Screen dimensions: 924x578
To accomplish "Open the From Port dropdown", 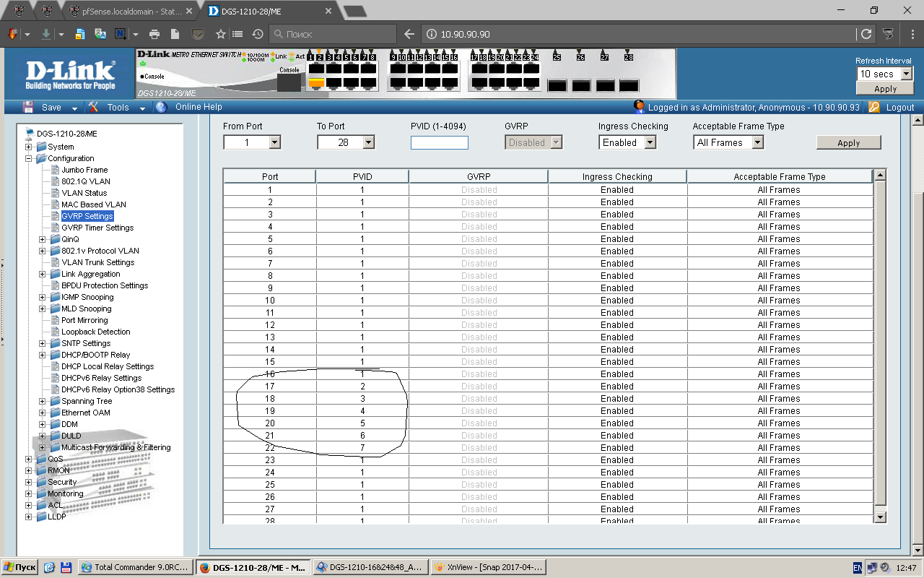I will pos(274,143).
